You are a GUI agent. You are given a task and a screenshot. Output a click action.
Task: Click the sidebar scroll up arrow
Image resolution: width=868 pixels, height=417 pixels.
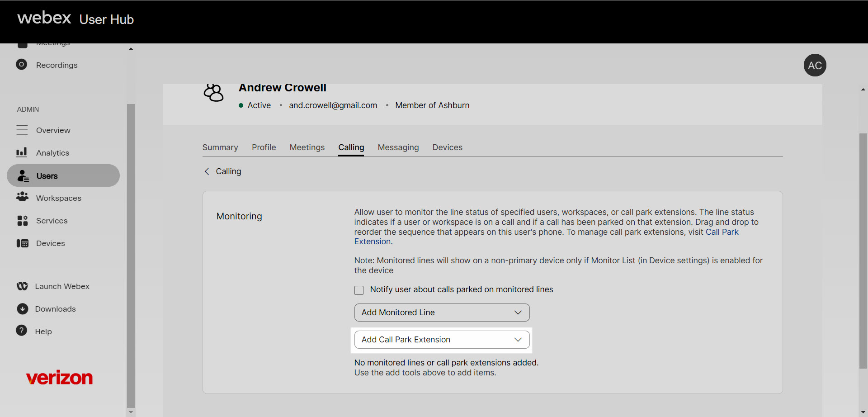pos(131,49)
